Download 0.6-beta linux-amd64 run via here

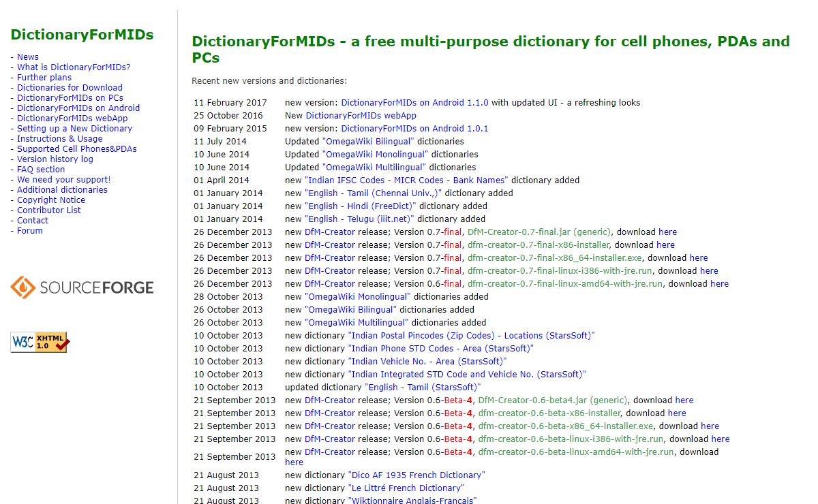point(294,462)
